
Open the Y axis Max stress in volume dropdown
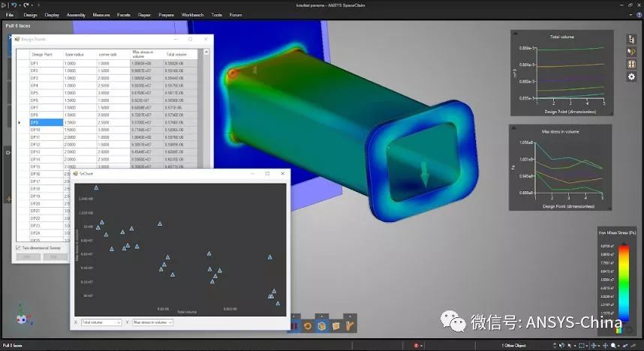pos(153,322)
